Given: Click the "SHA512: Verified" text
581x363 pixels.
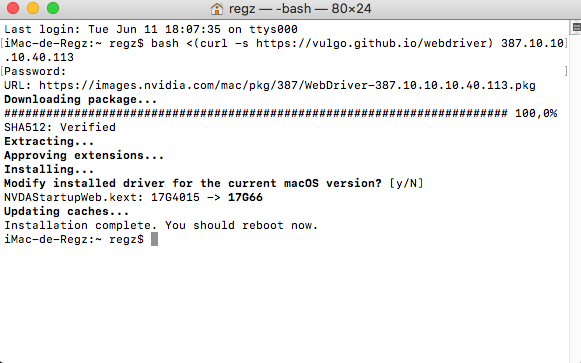Looking at the screenshot, I should tap(60, 127).
